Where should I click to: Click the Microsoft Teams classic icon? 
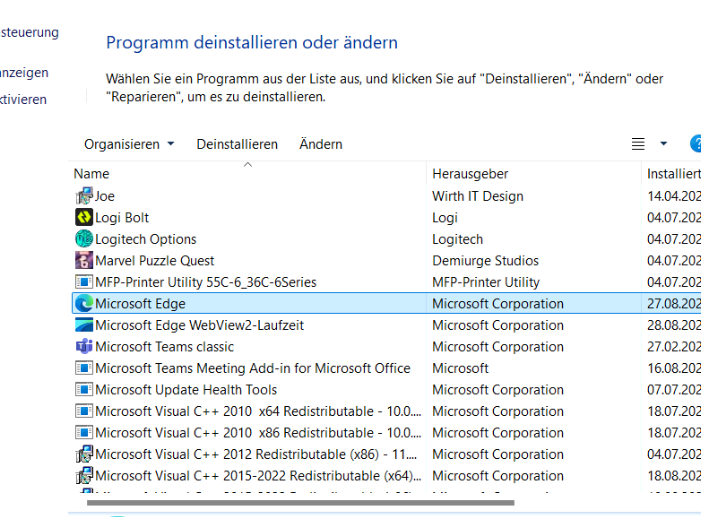[84, 347]
